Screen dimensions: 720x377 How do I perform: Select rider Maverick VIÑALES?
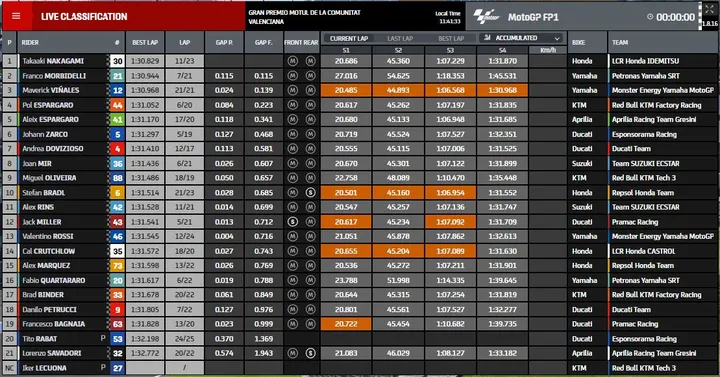pos(51,90)
